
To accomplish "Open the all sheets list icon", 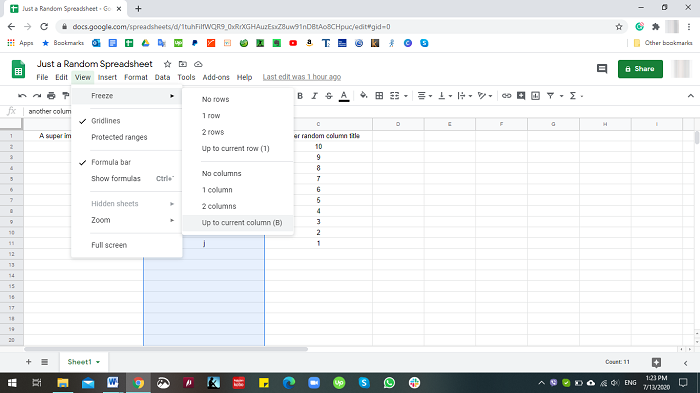I will tap(45, 362).
